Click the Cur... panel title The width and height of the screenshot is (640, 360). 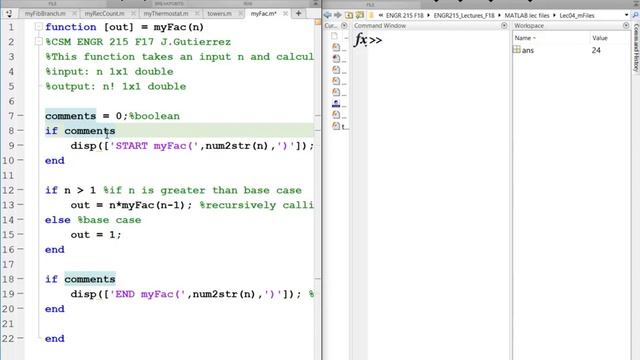coord(330,25)
